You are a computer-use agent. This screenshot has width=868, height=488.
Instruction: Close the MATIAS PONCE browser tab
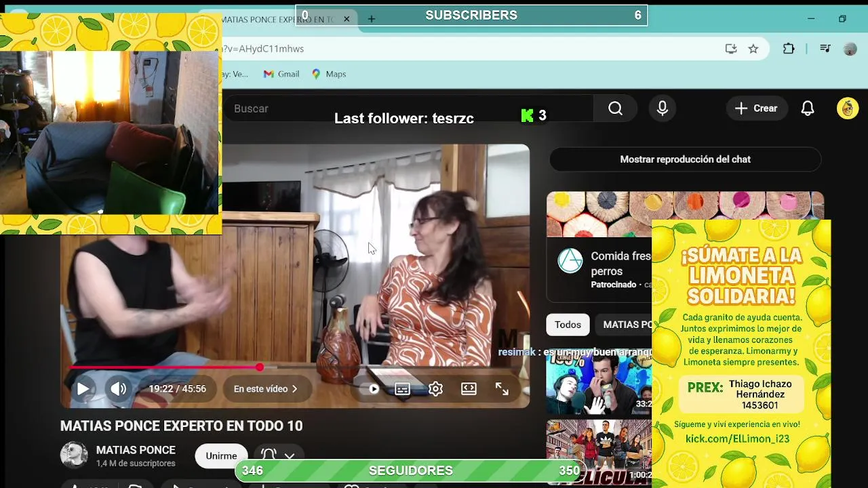point(347,19)
